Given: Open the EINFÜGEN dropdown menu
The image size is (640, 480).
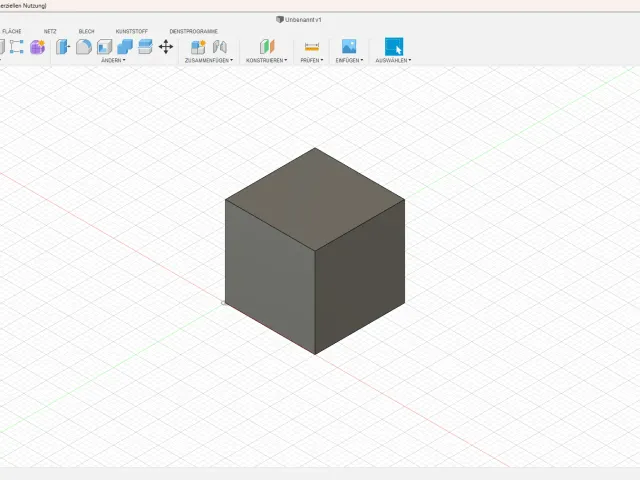Looking at the screenshot, I should [349, 60].
